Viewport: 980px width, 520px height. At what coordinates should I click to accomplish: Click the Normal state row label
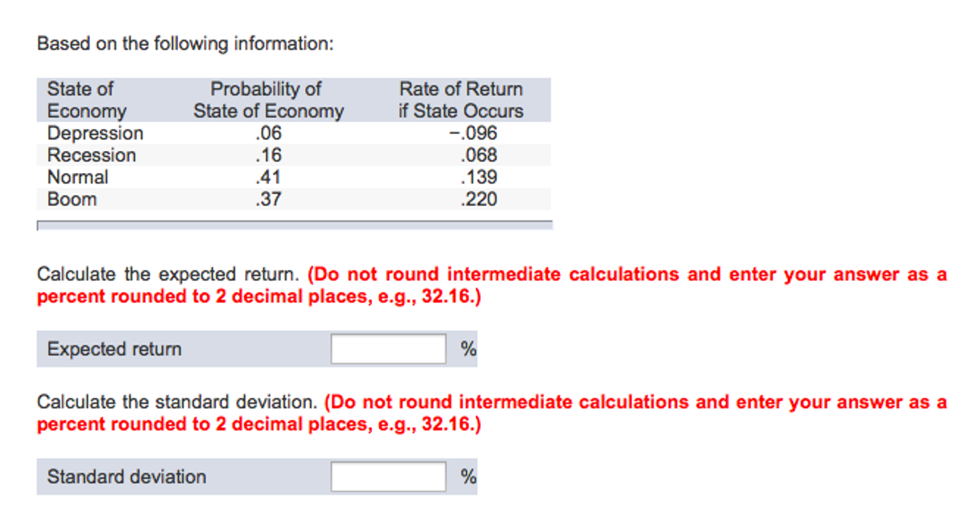tap(78, 177)
